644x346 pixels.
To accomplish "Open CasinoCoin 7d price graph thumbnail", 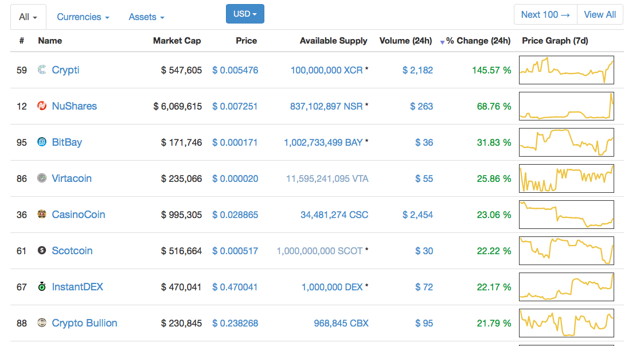I will pyautogui.click(x=567, y=215).
